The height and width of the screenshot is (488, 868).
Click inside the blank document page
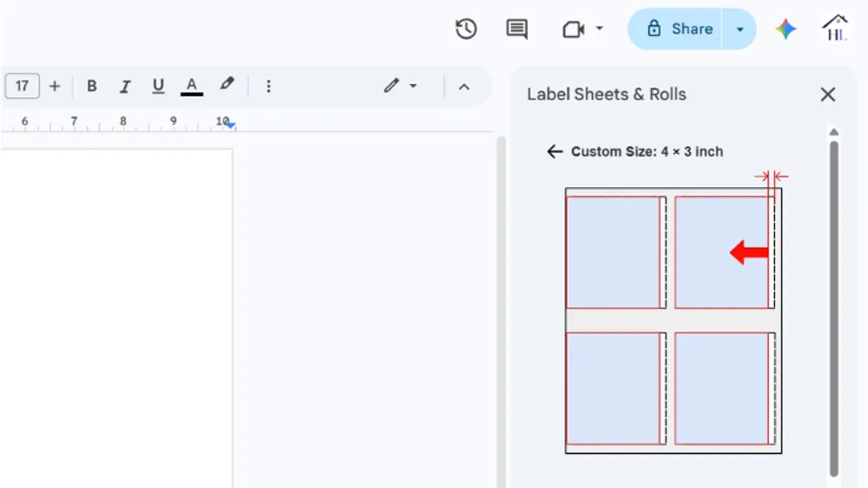point(117,318)
